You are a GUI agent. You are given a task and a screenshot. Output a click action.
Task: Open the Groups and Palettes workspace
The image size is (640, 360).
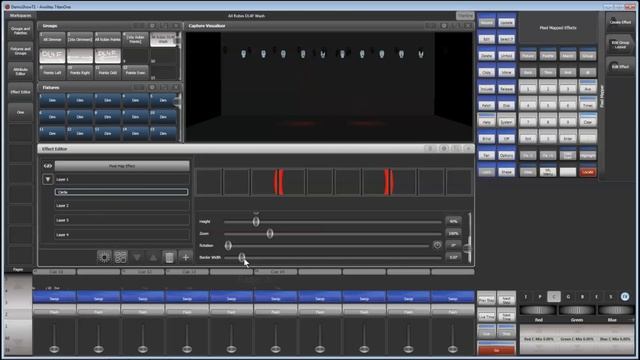20,31
